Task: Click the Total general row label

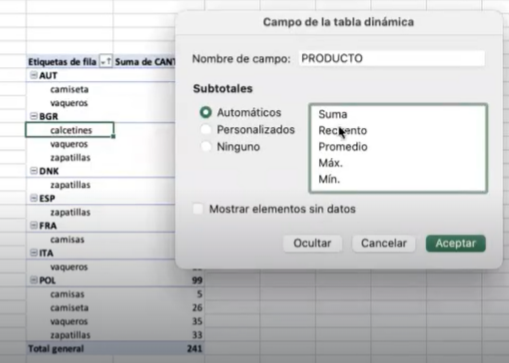Action: pyautogui.click(x=56, y=349)
